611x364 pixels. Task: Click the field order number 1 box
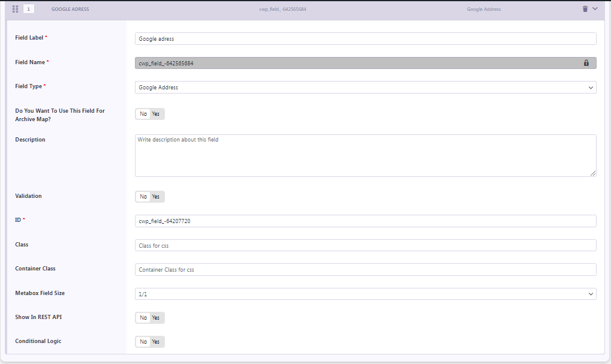[28, 9]
